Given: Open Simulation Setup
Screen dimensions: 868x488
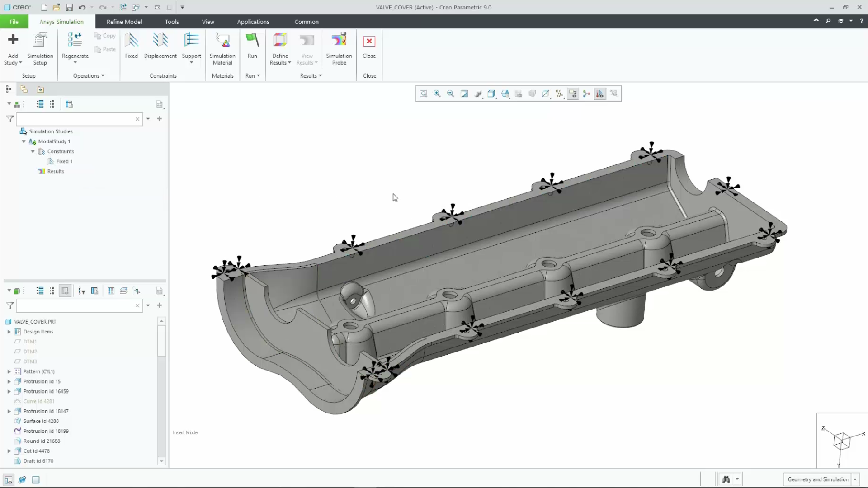Looking at the screenshot, I should tap(40, 49).
